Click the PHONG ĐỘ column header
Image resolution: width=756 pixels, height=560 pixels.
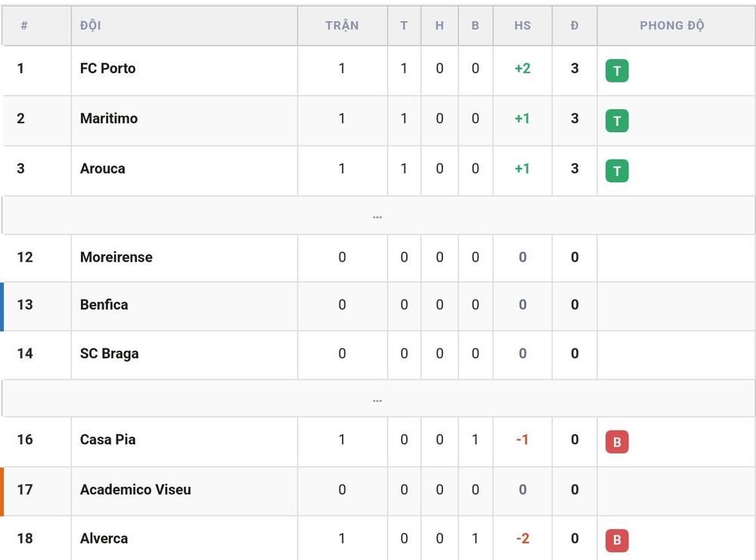(x=671, y=26)
